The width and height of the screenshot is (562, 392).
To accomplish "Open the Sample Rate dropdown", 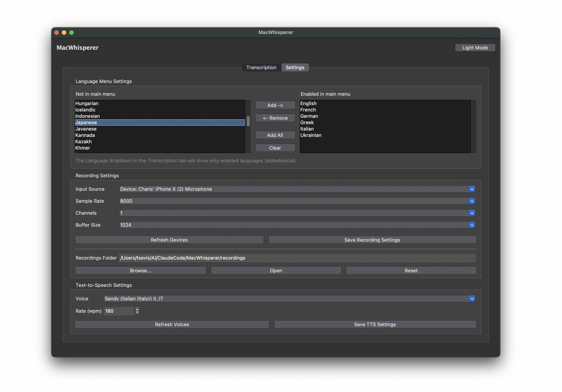I will point(297,201).
